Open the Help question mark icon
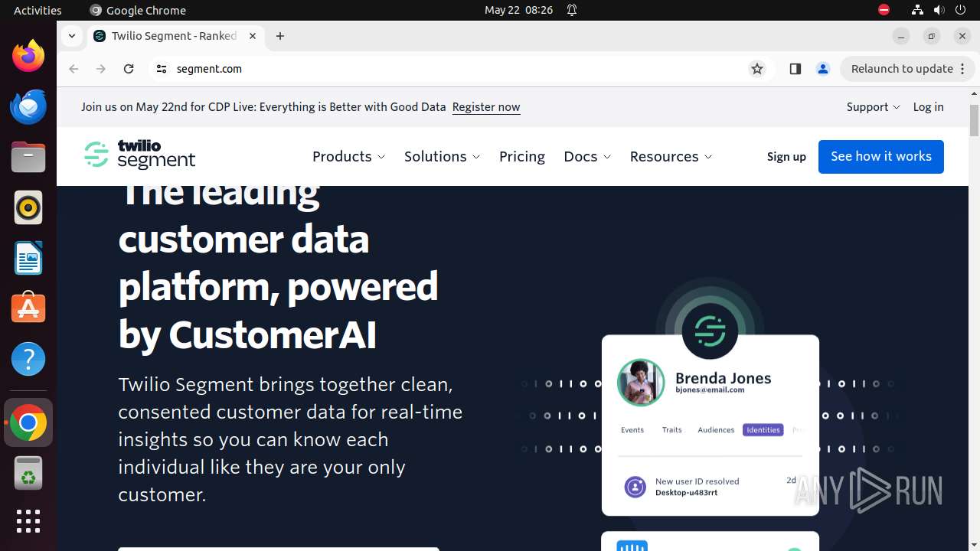The image size is (980, 551). click(28, 359)
